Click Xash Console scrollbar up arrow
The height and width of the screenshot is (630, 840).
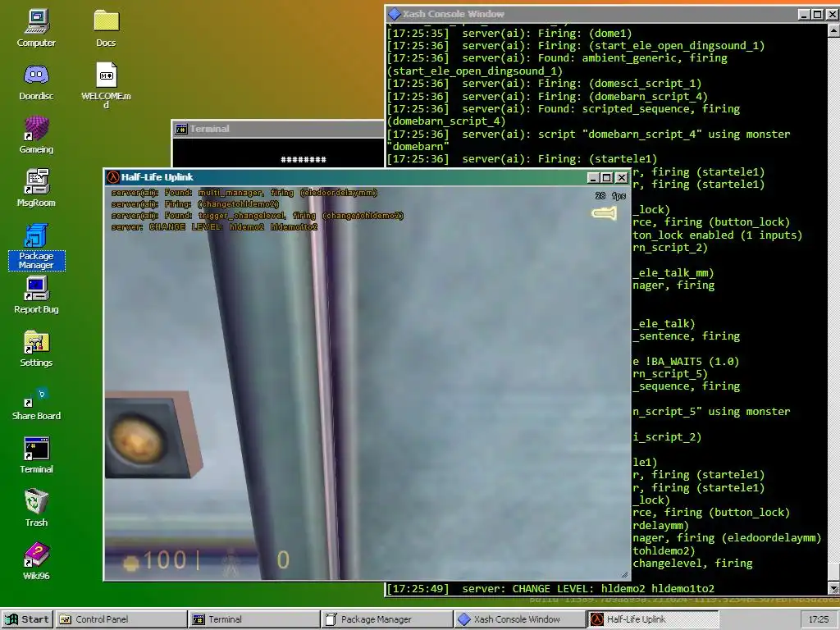click(833, 30)
